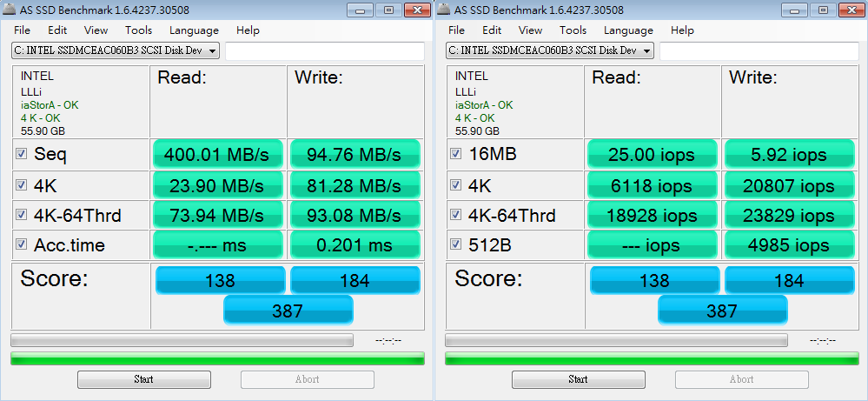Open the Language menu in the left window
The width and height of the screenshot is (868, 401).
pos(194,30)
